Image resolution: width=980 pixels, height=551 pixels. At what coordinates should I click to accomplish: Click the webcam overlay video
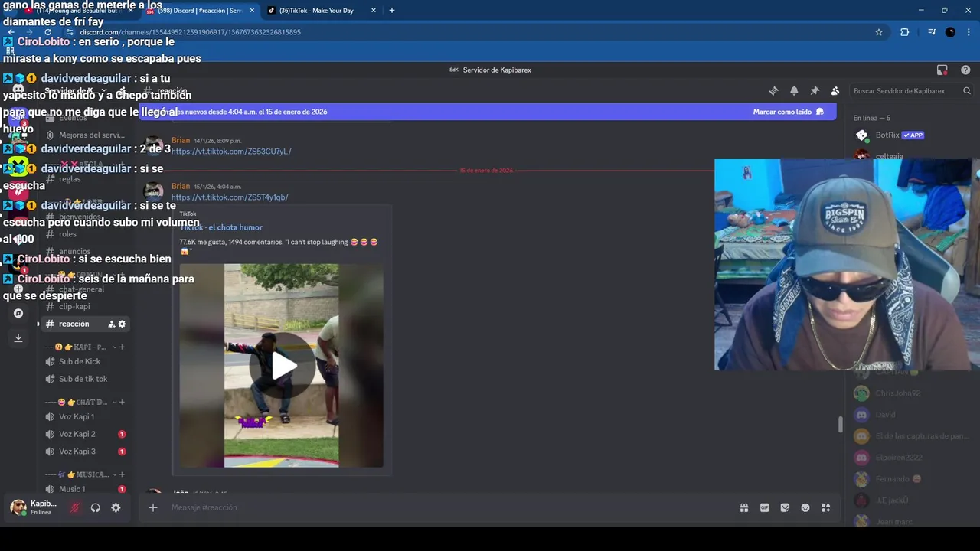(x=847, y=265)
